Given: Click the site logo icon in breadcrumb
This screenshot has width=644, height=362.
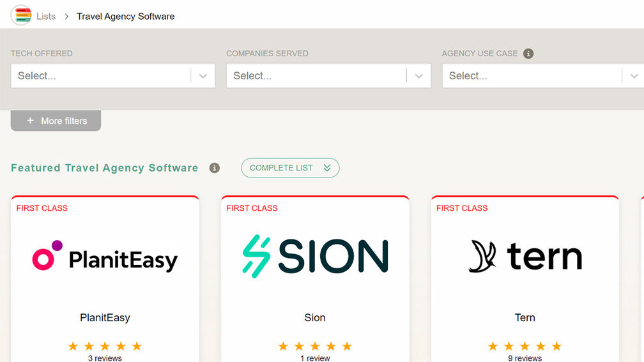Looking at the screenshot, I should click(21, 15).
